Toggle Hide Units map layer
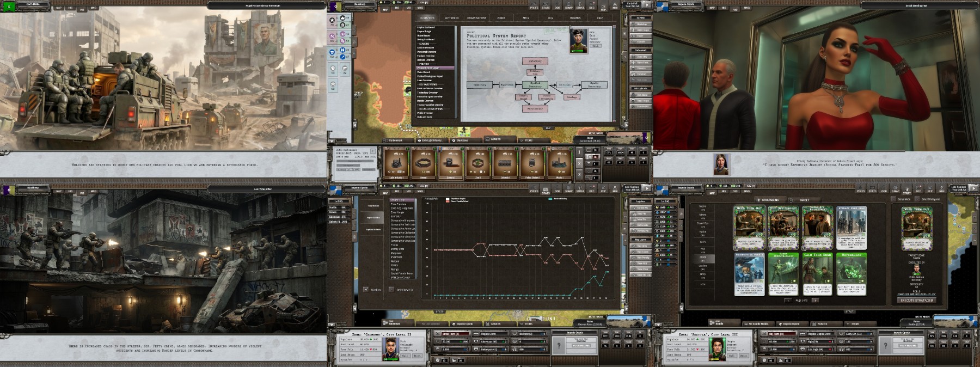The width and height of the screenshot is (980, 367). tap(641, 246)
